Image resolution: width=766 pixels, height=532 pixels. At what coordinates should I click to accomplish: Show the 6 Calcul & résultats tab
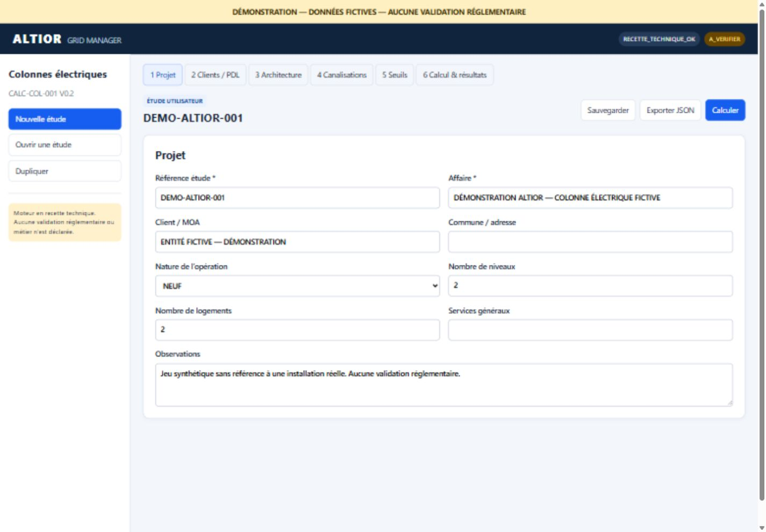tap(455, 75)
